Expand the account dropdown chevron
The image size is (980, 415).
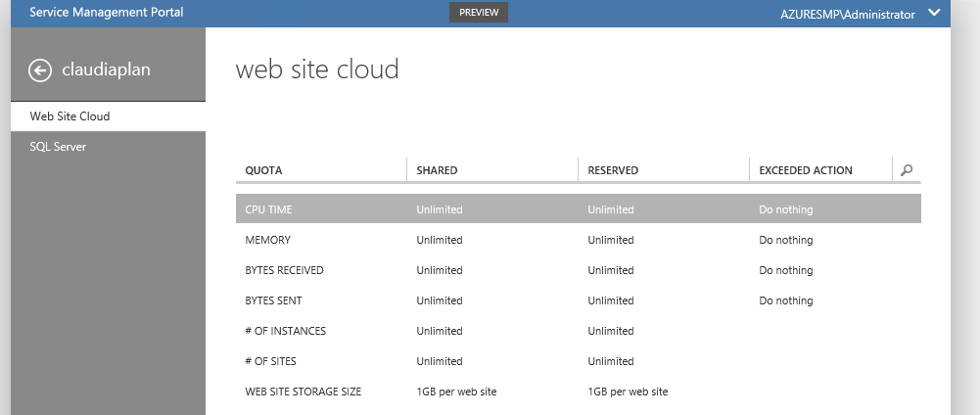point(933,14)
